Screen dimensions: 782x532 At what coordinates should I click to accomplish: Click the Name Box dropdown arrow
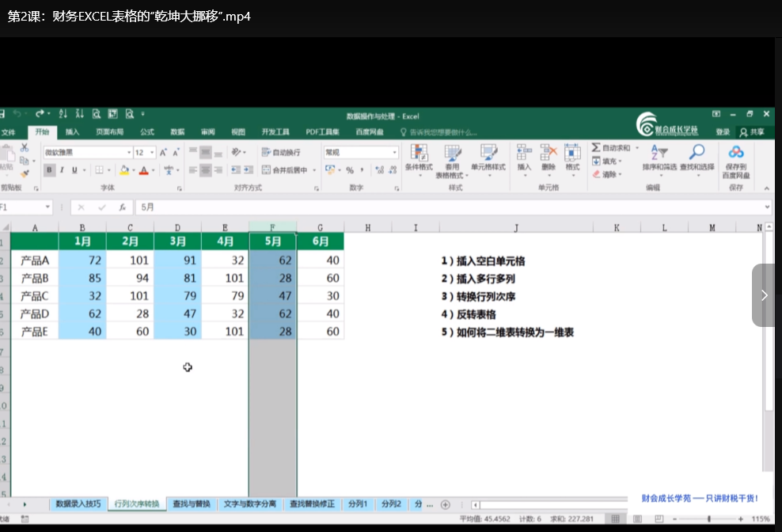[x=47, y=207]
